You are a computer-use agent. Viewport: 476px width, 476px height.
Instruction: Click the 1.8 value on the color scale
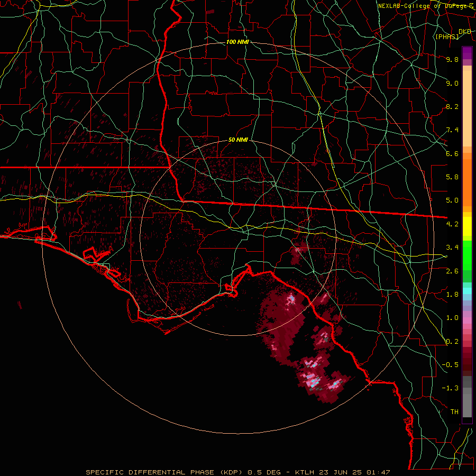click(452, 295)
